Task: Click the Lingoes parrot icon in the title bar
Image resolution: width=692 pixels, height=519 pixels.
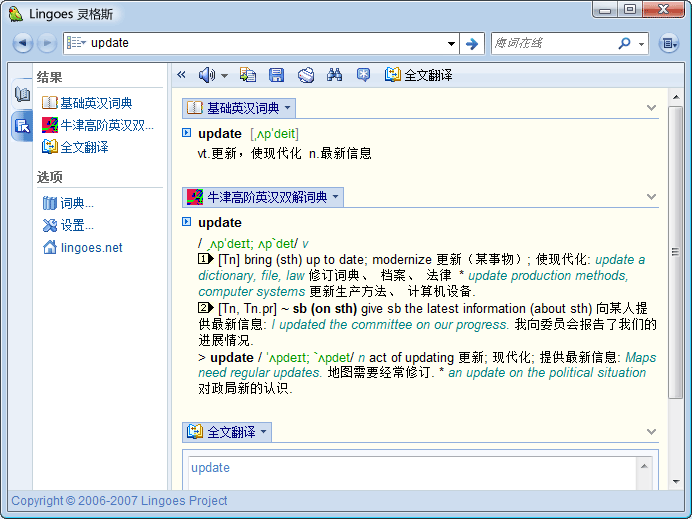Action: click(16, 14)
